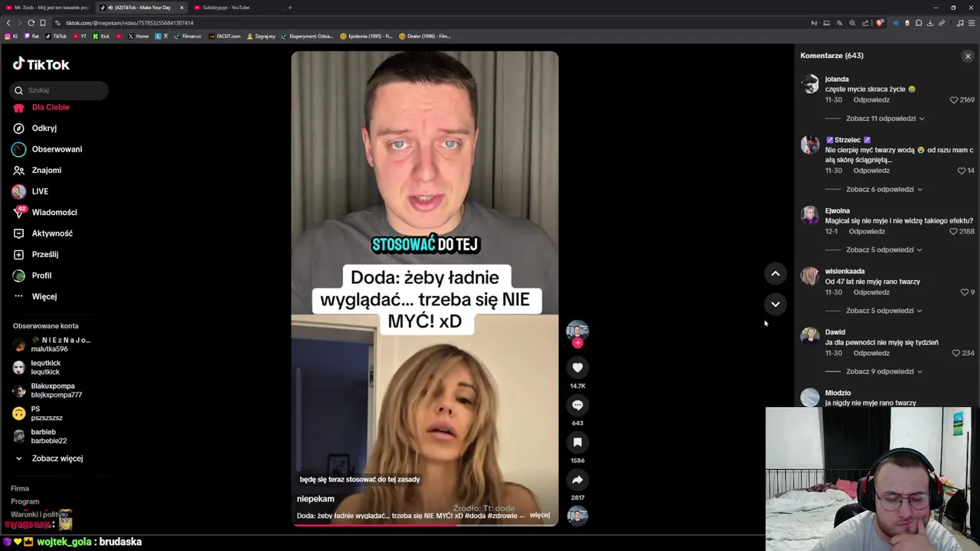Open browser zoom magnifier icon
Screen dimensions: 980x551
coord(852,23)
